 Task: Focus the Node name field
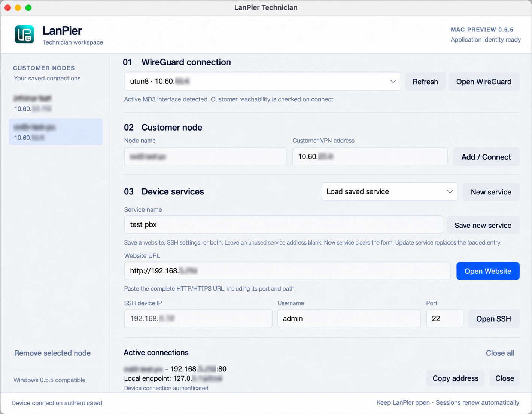206,157
